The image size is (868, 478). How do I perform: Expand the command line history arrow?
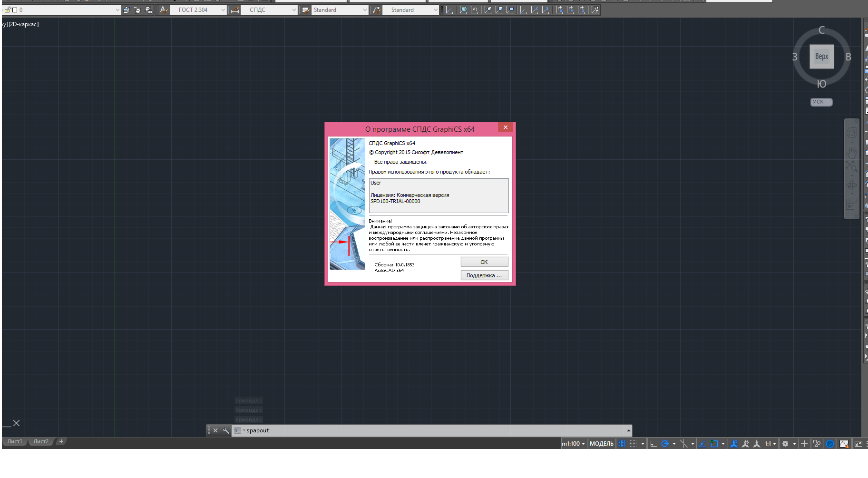[x=628, y=430]
